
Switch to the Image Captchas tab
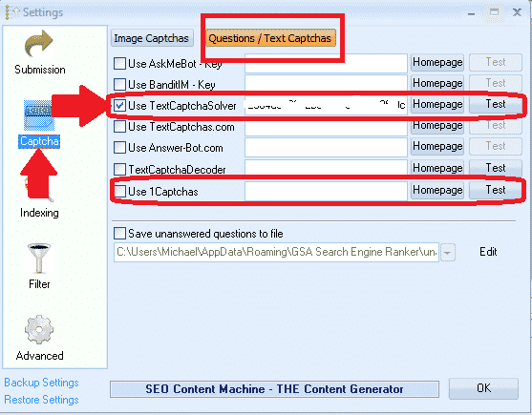[152, 38]
